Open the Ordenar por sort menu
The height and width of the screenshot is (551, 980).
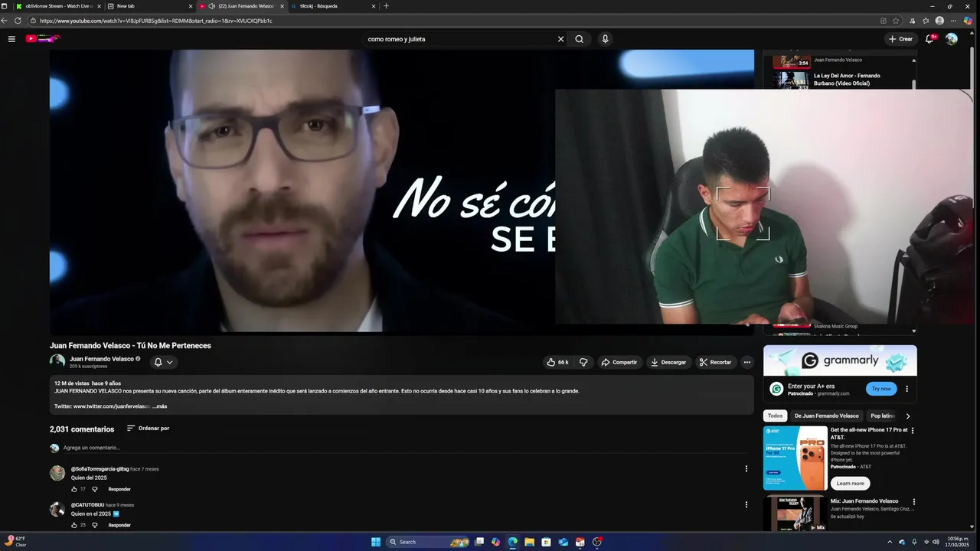148,429
